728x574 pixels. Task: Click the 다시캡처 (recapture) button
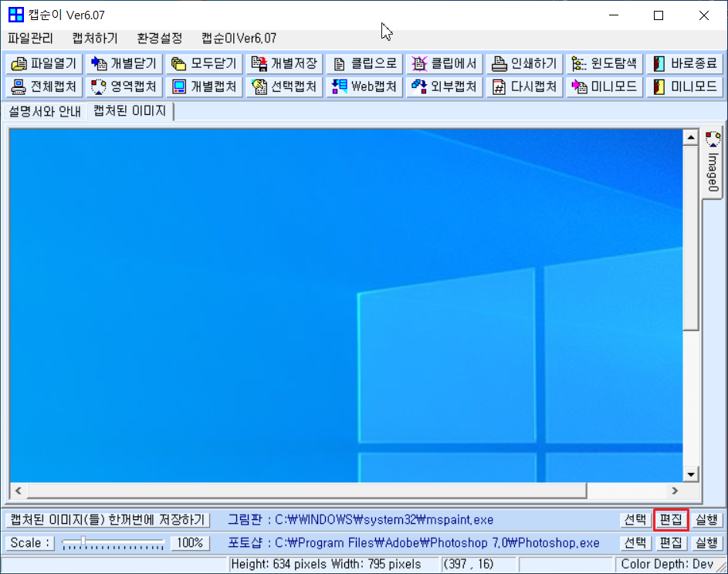tap(525, 86)
